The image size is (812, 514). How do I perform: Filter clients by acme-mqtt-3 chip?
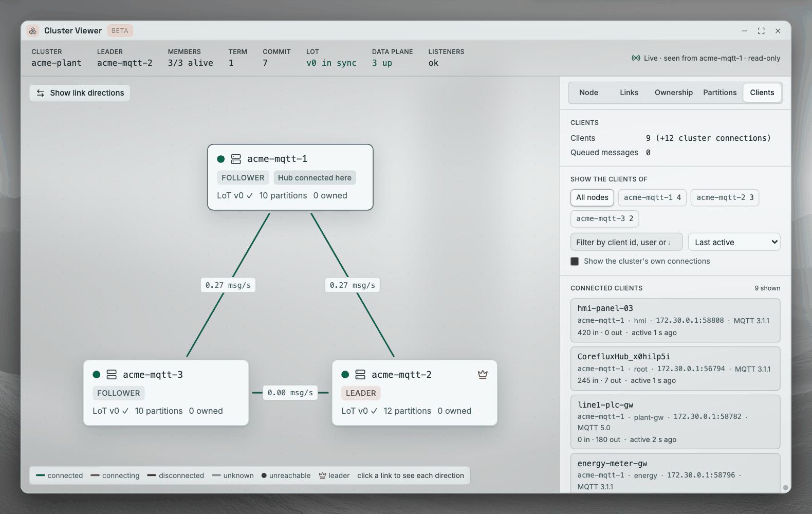pyautogui.click(x=604, y=218)
